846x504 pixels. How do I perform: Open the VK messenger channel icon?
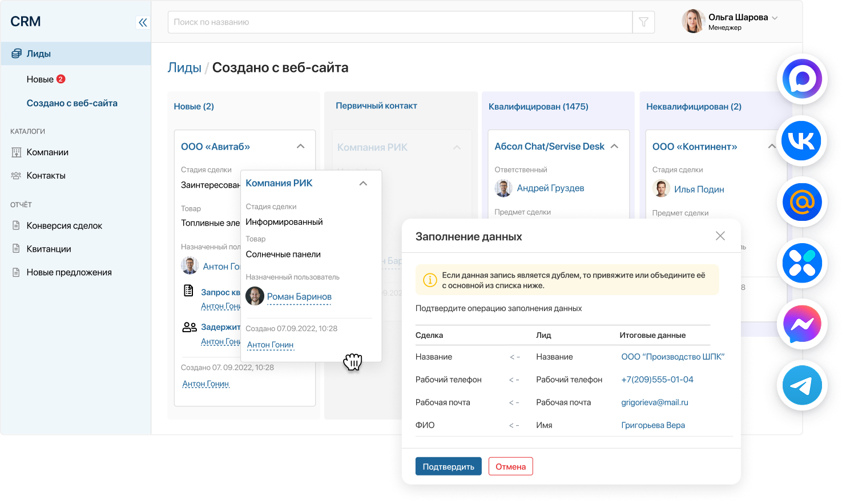[801, 140]
